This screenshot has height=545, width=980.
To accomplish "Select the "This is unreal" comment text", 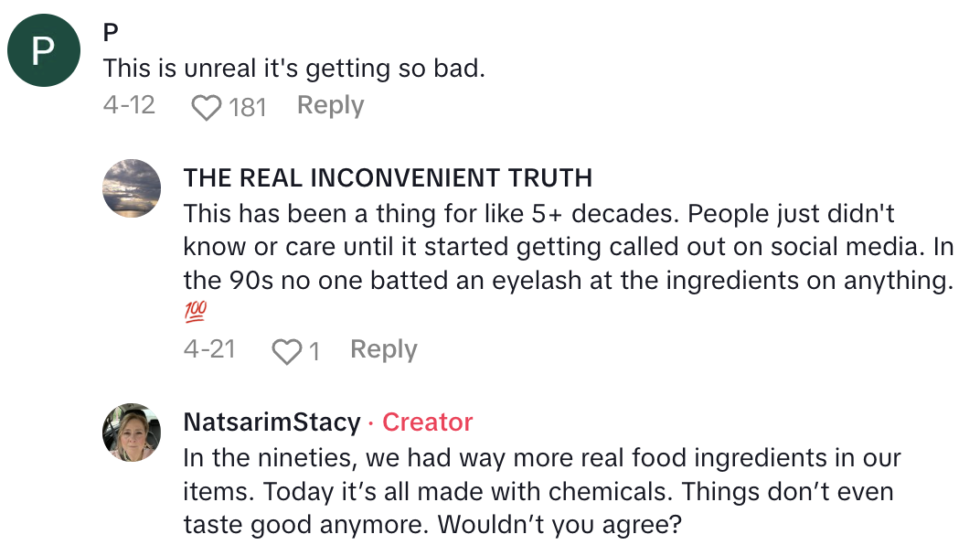I will 293,69.
